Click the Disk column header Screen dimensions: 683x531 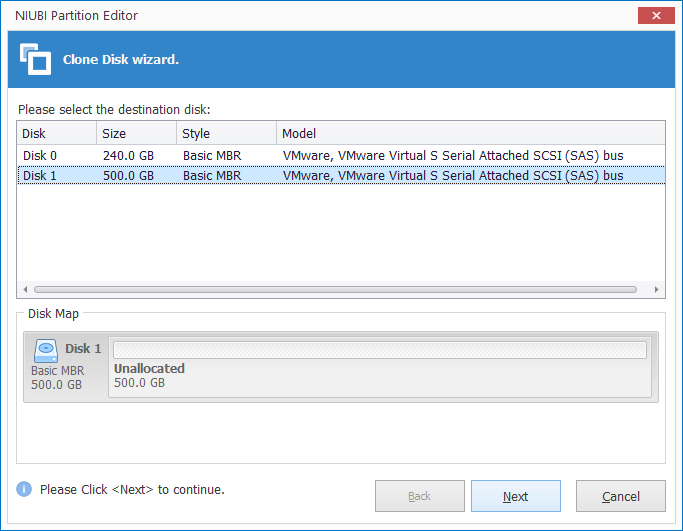[x=56, y=133]
